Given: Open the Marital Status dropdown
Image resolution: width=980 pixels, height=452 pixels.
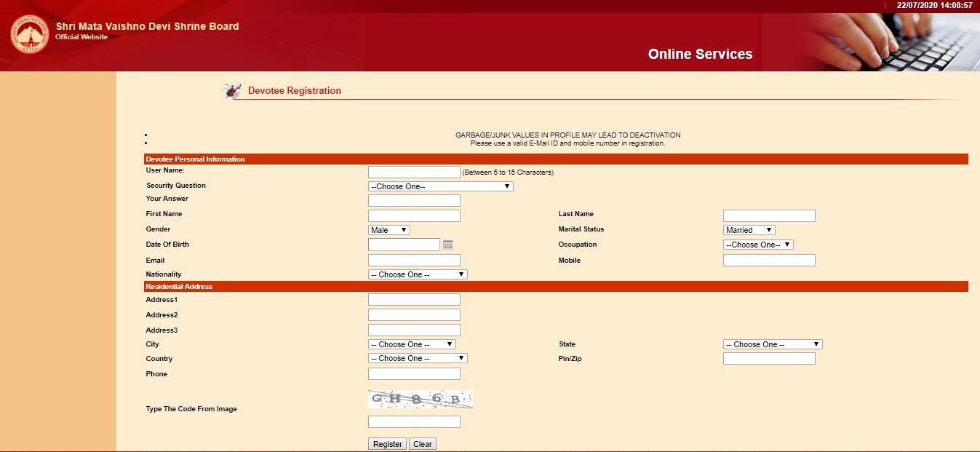Looking at the screenshot, I should tap(749, 230).
